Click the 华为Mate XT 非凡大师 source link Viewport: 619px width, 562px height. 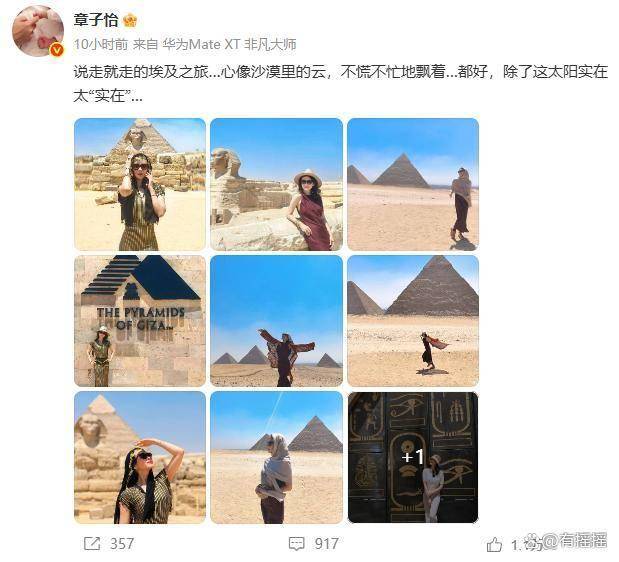(229, 44)
